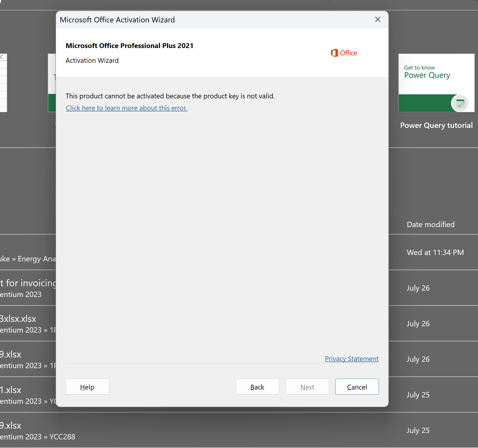Screen dimensions: 478x448
Task: Open the Privacy Statement link
Action: (x=351, y=359)
